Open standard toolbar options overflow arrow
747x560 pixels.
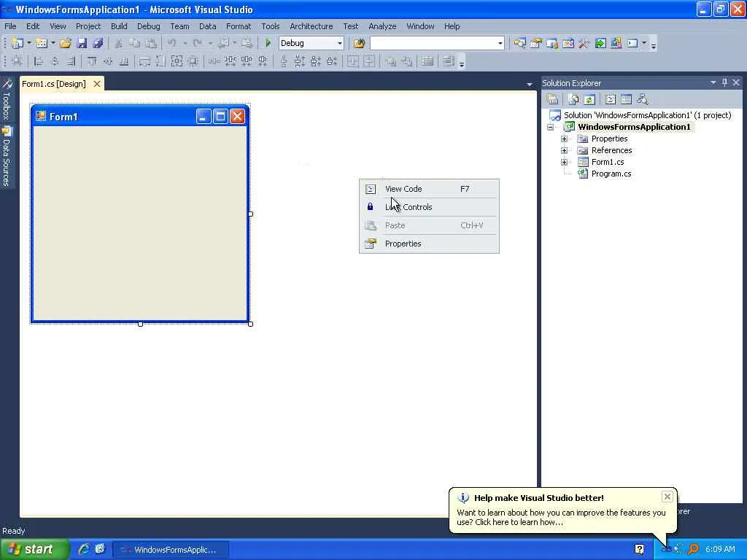[654, 46]
